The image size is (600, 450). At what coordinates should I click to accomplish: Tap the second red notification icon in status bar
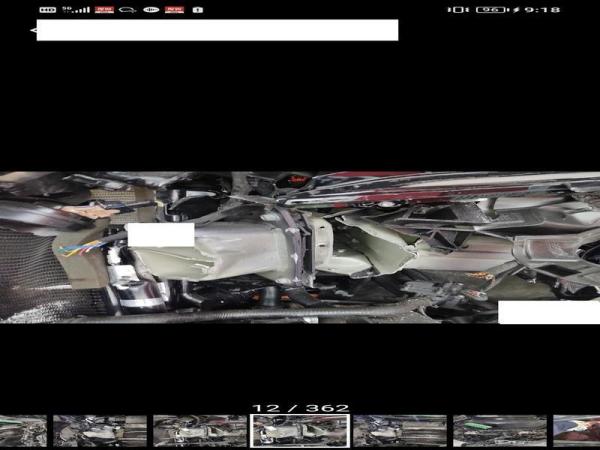pyautogui.click(x=174, y=9)
